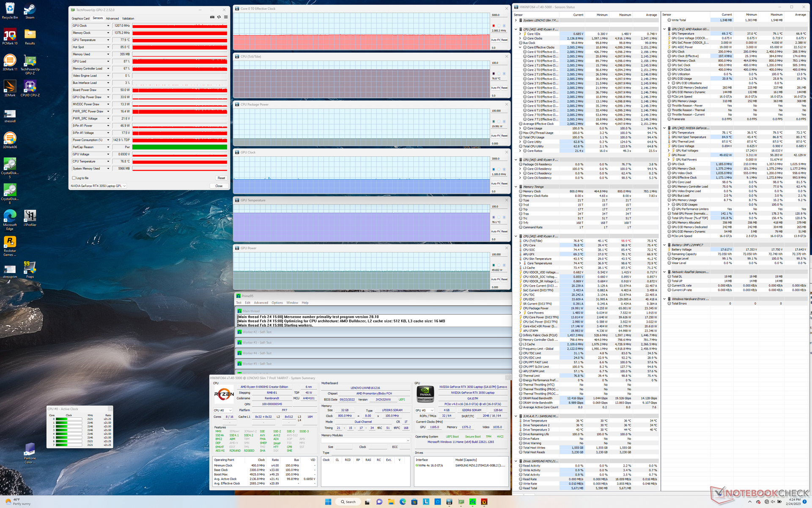Open TechPowerUp GPU-Z desktop shortcut
Viewport: 812px width, 508px height.
pyautogui.click(x=30, y=64)
